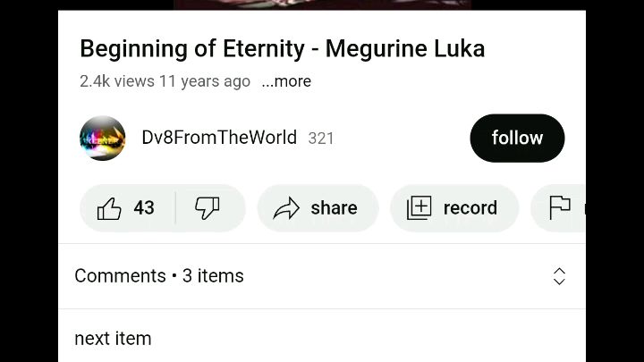This screenshot has height=362, width=644.
Task: Select "next item" below comments
Action: click(113, 339)
